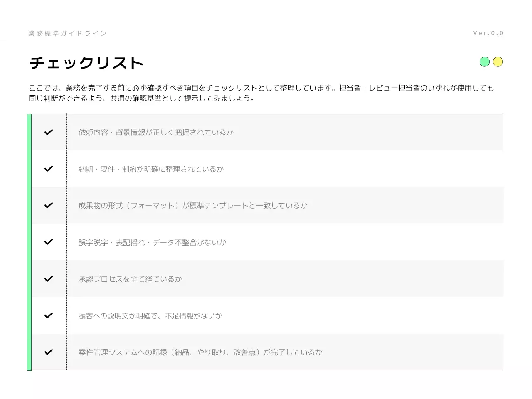Open the 顧客への説明文が明確で item text
The image size is (532, 399).
coord(150,315)
